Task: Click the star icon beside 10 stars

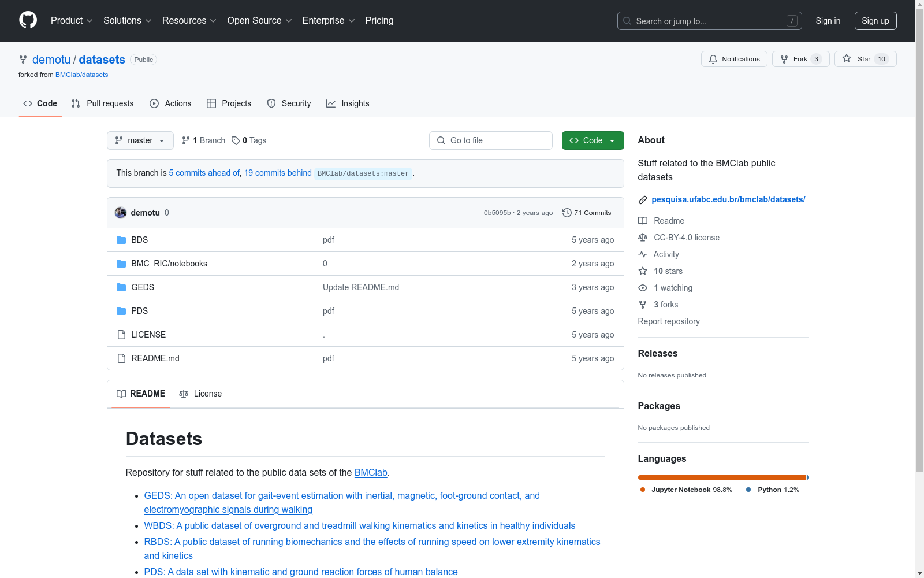Action: pyautogui.click(x=643, y=271)
